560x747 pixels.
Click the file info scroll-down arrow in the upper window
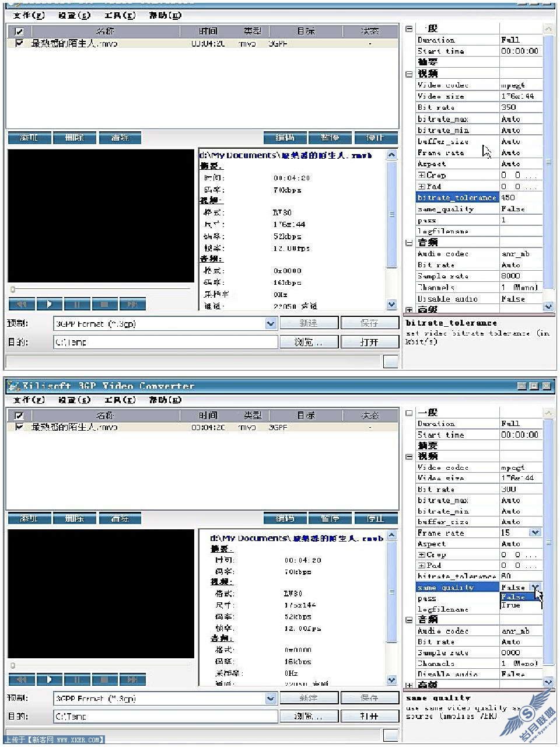click(391, 305)
